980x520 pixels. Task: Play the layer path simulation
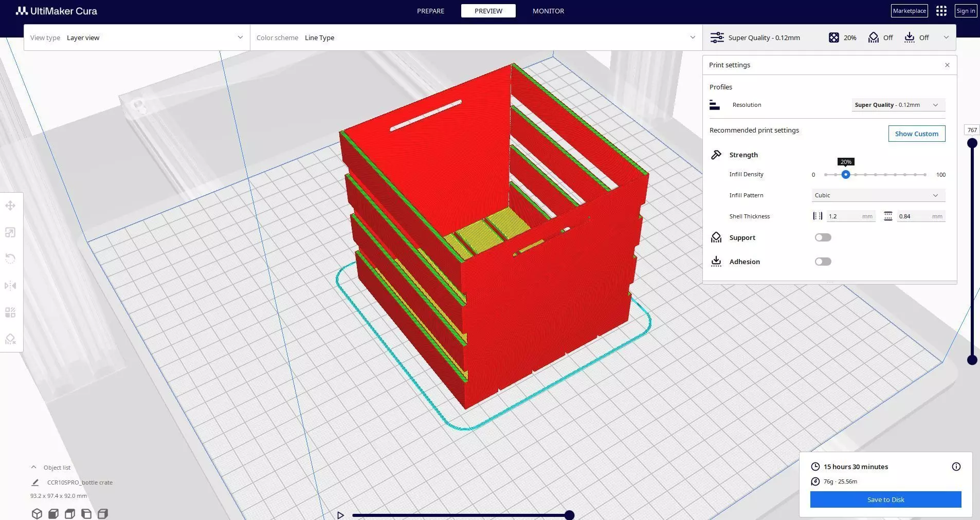(x=340, y=515)
